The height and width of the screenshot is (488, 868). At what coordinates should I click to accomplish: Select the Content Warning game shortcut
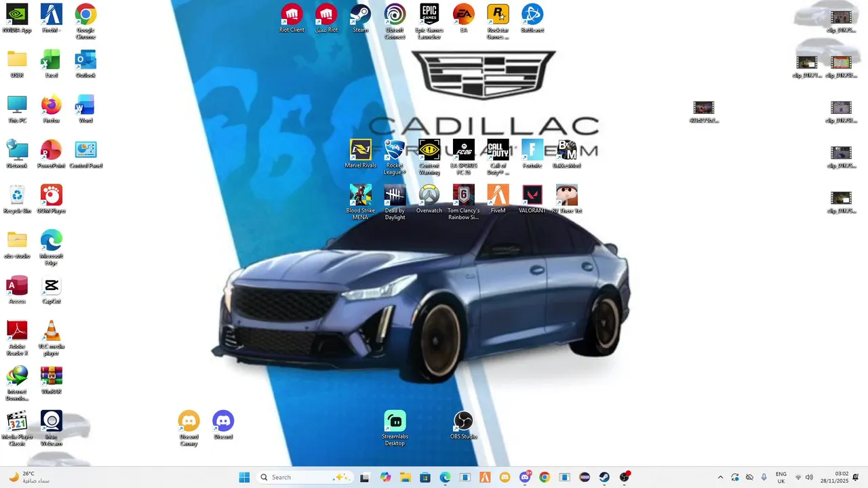click(429, 157)
